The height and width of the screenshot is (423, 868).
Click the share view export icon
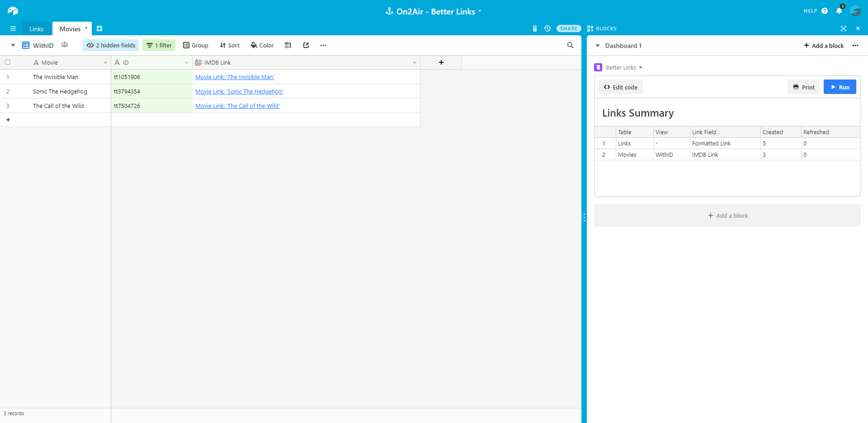click(306, 45)
